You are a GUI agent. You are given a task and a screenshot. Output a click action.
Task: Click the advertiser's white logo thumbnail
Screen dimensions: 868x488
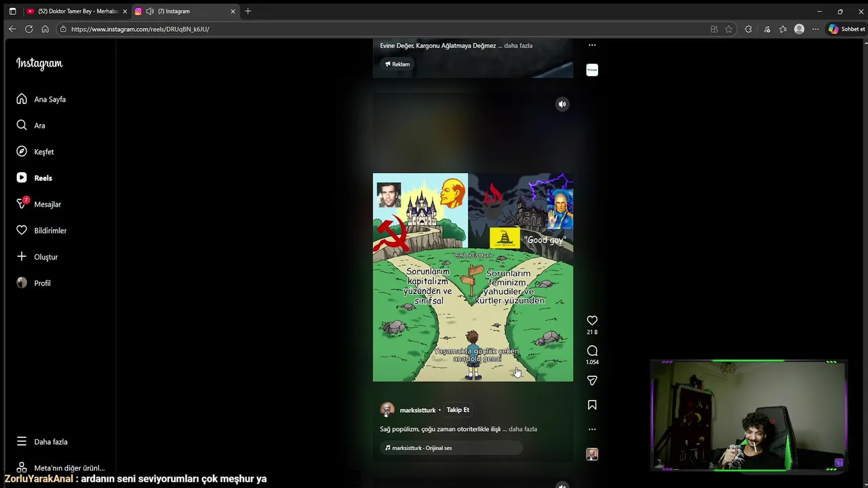pyautogui.click(x=592, y=70)
